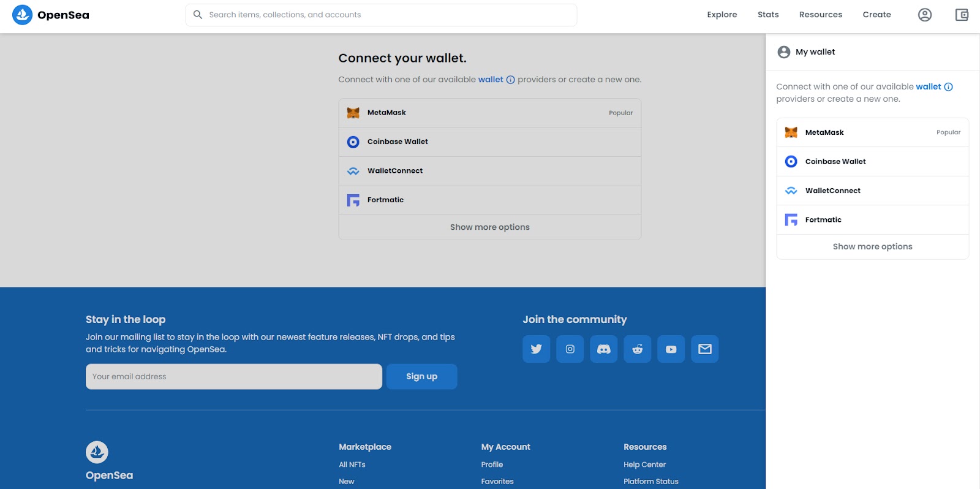Open the Discord community link
980x489 pixels.
coord(604,349)
